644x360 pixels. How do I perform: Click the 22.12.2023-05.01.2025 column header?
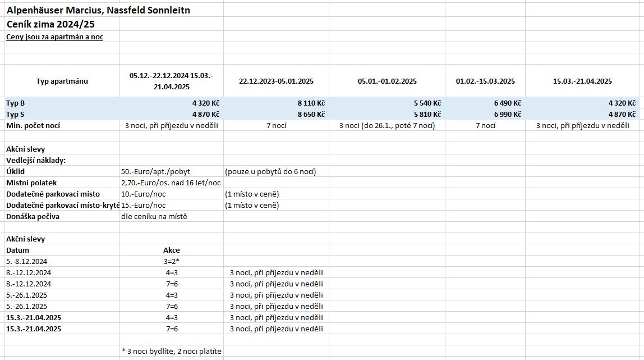(276, 81)
